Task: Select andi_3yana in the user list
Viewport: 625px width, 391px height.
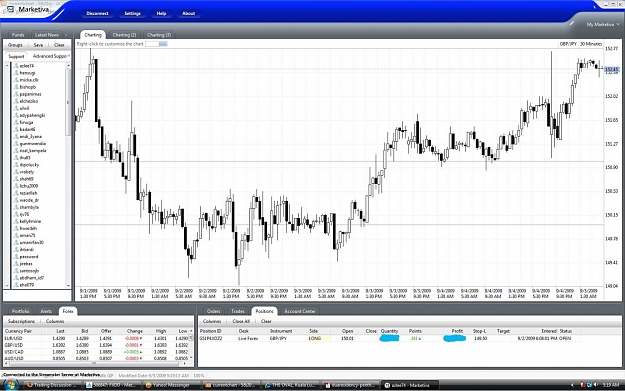Action: [30, 136]
